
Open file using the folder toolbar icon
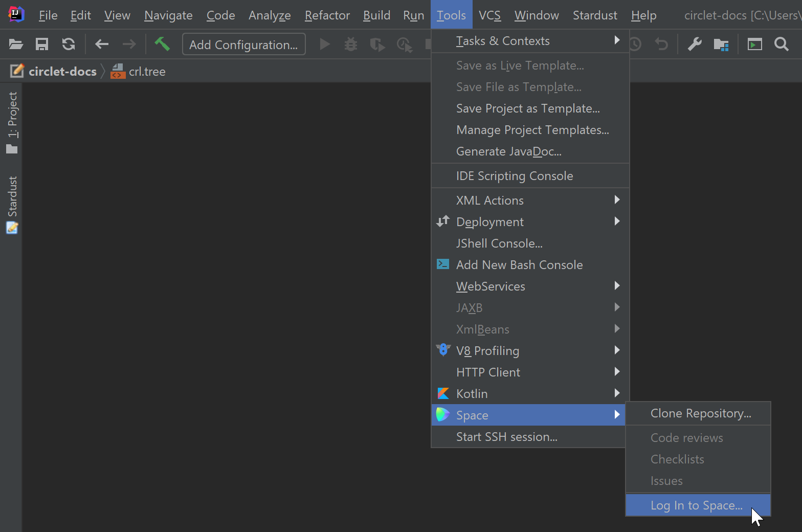(x=16, y=45)
